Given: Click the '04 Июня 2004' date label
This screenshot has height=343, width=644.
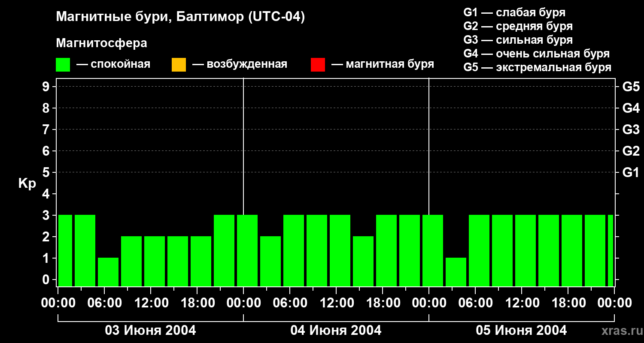Looking at the screenshot, I should pyautogui.click(x=336, y=331).
